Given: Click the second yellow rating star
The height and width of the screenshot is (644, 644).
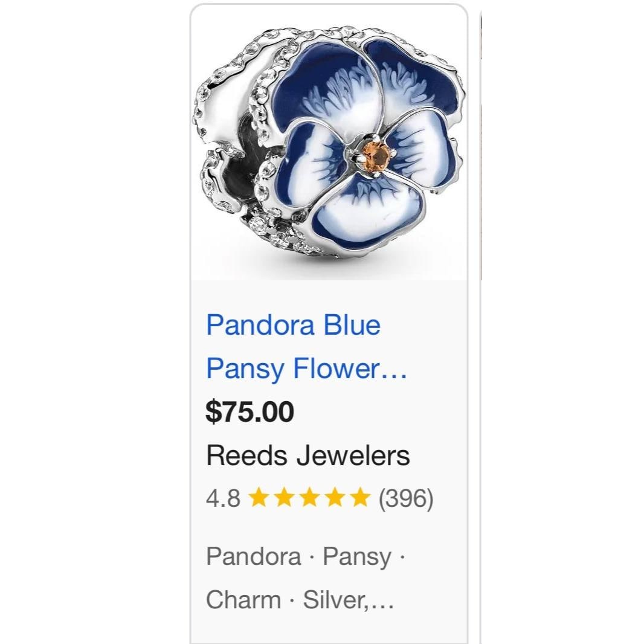Looking at the screenshot, I should (x=284, y=497).
